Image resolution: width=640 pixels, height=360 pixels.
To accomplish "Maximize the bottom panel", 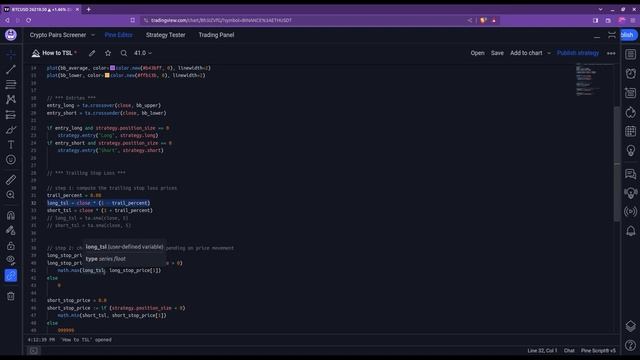I will tap(611, 35).
